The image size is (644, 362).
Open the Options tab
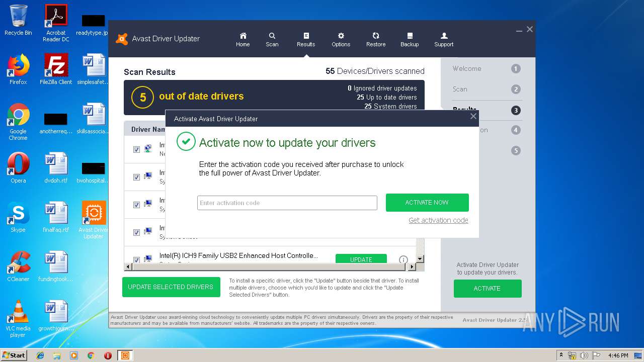click(341, 40)
